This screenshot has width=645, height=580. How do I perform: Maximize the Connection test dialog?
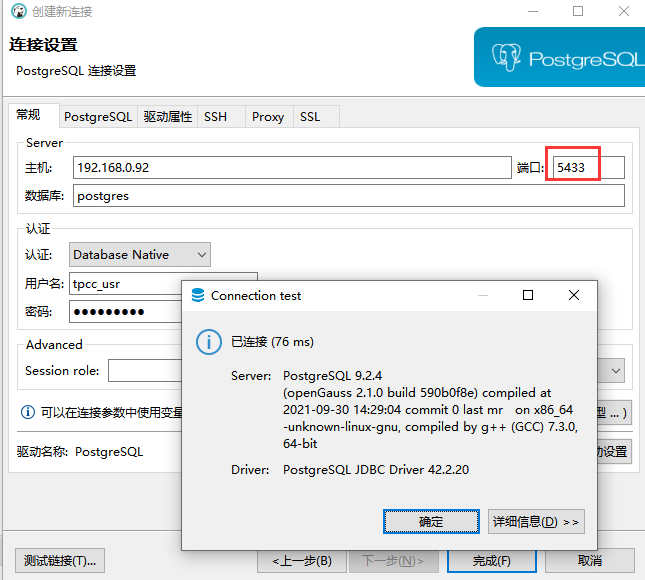tap(528, 295)
